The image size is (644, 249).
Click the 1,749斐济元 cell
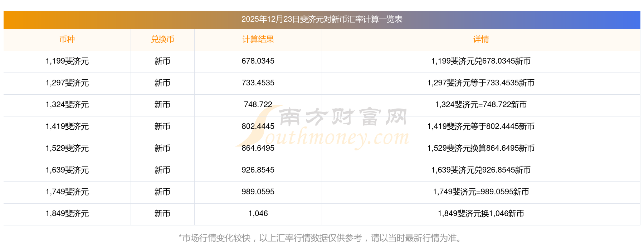tap(67, 192)
